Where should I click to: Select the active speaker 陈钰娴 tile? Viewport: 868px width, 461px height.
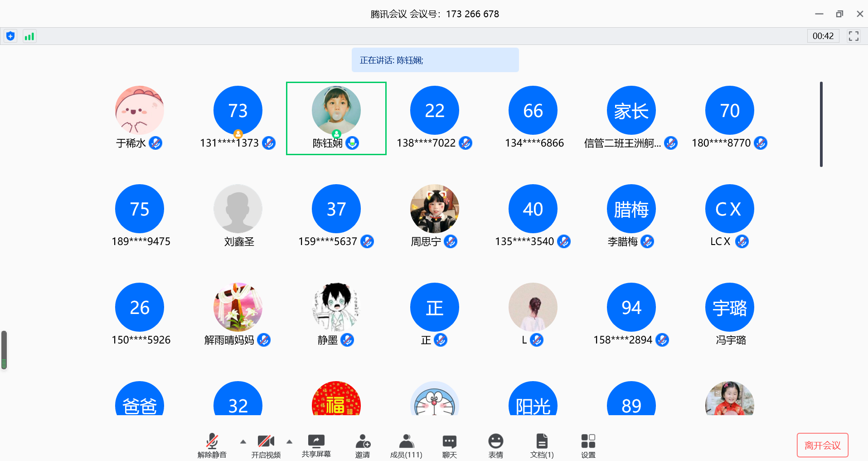336,118
